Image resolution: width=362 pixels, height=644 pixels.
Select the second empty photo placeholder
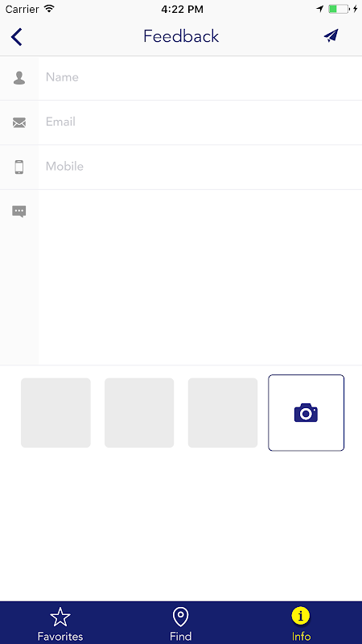139,413
